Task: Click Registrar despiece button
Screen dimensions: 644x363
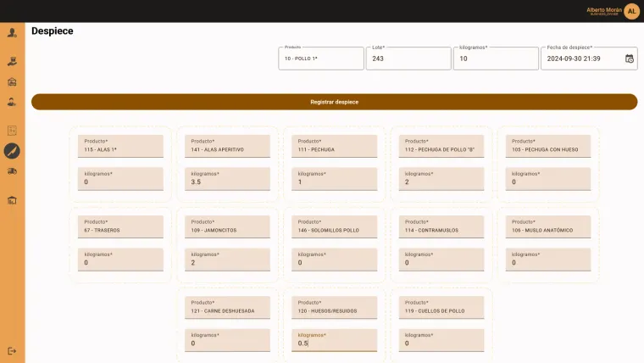Action: (x=335, y=102)
